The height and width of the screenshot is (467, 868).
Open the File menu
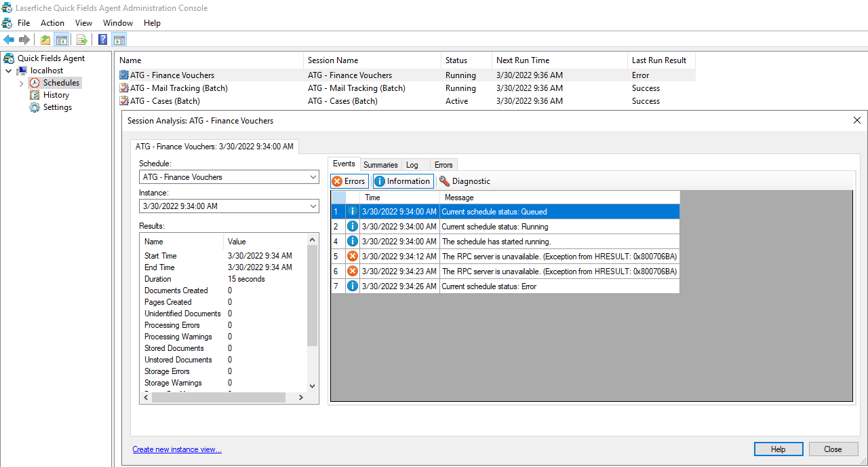[24, 23]
